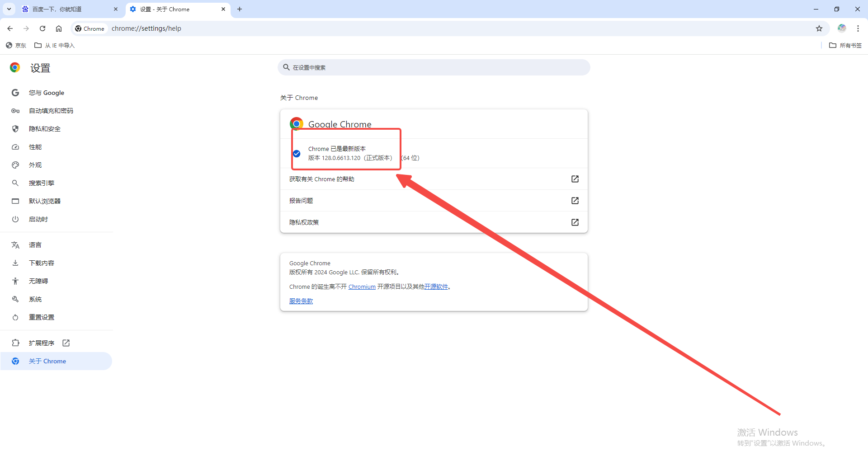This screenshot has height=470, width=868.
Task: Click the browser forward arrow
Action: coord(26,28)
